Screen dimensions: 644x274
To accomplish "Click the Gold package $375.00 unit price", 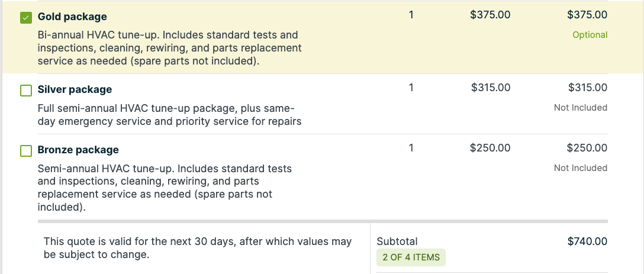I will click(x=490, y=15).
